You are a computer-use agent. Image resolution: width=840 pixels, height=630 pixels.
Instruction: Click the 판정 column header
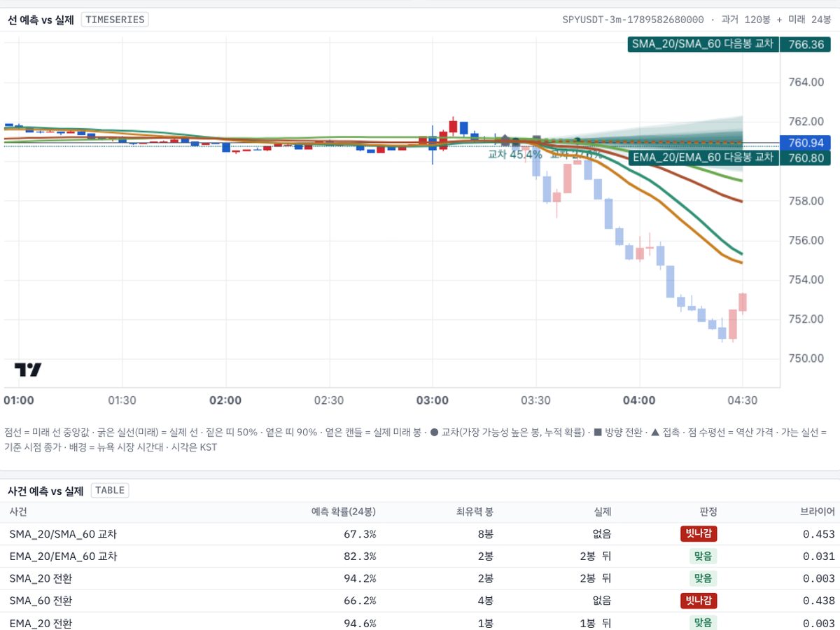coord(708,512)
